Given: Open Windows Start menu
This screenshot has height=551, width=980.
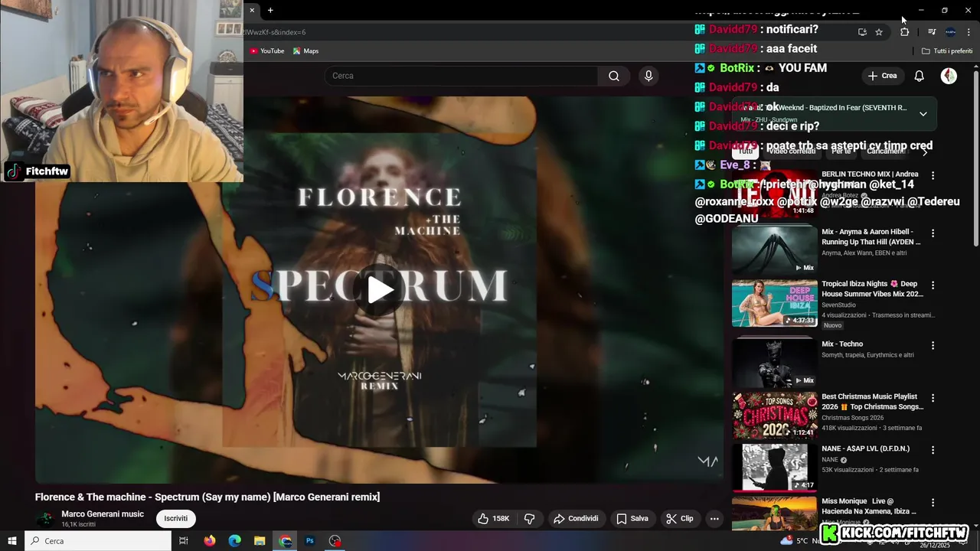Looking at the screenshot, I should pyautogui.click(x=11, y=541).
